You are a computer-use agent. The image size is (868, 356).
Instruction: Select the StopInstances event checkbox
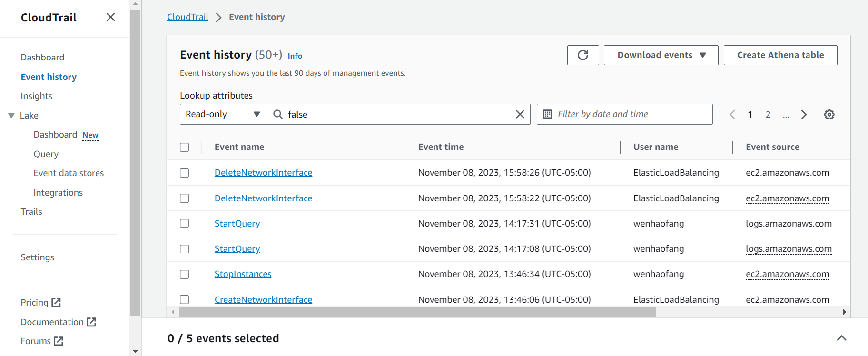[185, 274]
